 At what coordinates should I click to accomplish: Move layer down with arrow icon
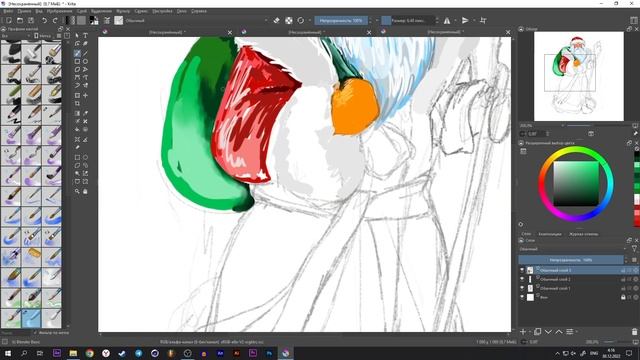tap(548, 331)
